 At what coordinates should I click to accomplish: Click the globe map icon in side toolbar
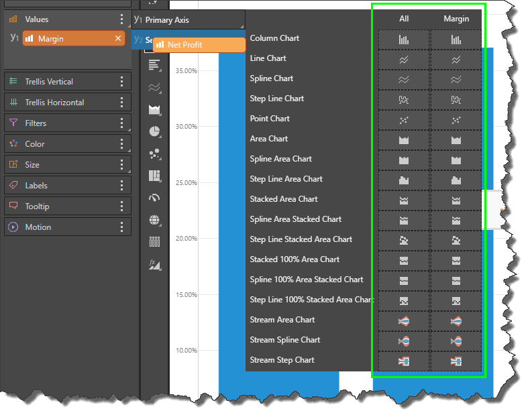pos(155,220)
